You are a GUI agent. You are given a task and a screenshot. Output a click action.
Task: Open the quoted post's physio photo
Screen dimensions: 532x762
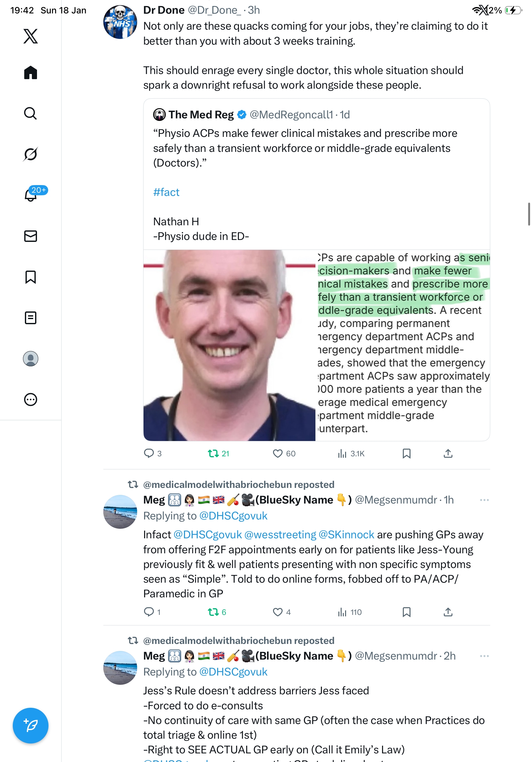pos(229,345)
